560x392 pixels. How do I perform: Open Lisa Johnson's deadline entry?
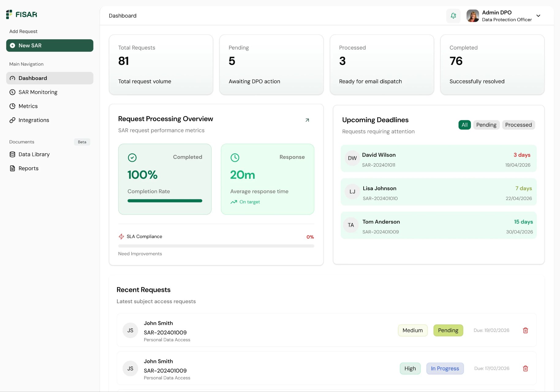(x=438, y=192)
